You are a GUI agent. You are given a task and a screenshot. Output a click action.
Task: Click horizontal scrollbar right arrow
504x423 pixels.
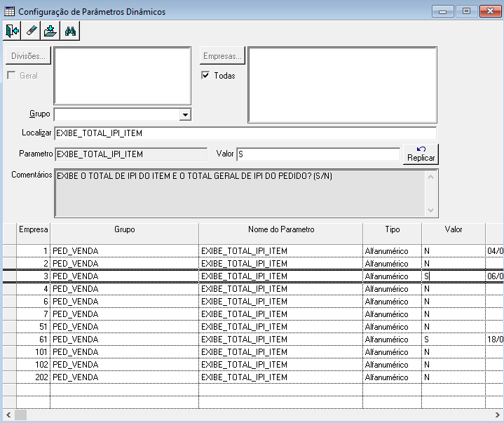(497, 415)
